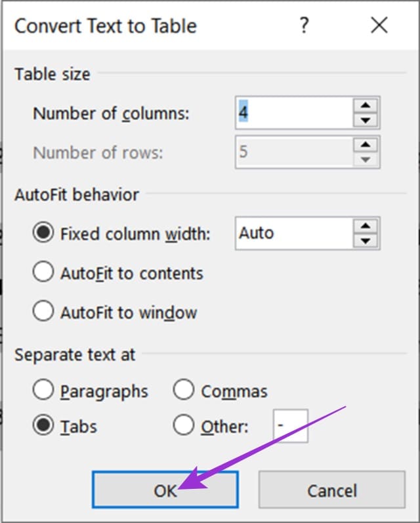Viewport: 420px width, 523px height.
Task: Decrease number of rows with down arrow
Action: coord(366,159)
